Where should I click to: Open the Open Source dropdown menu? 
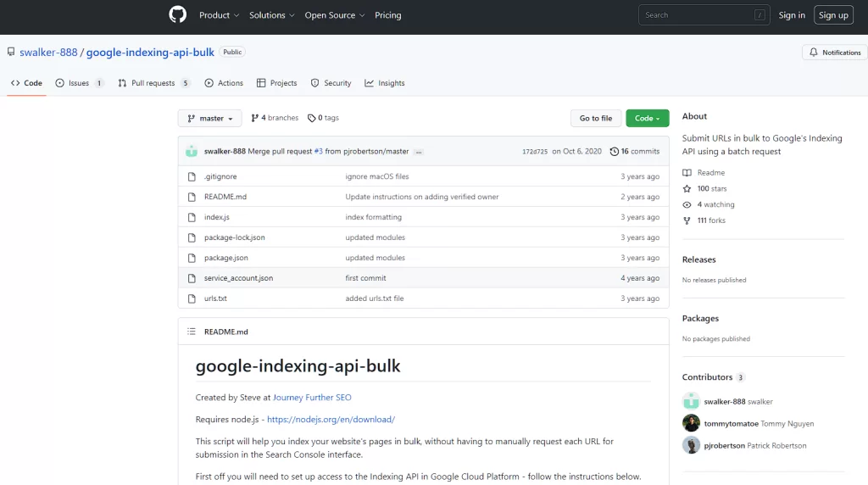tap(335, 15)
